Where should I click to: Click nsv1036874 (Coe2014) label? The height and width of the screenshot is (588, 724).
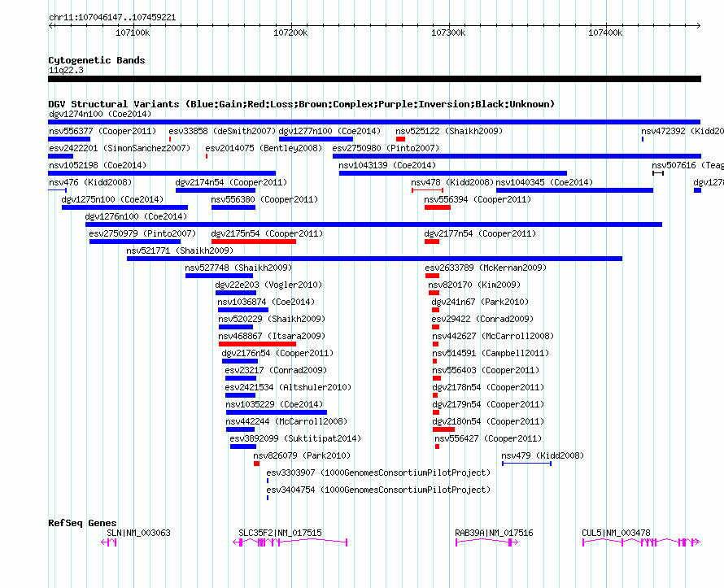(x=267, y=302)
